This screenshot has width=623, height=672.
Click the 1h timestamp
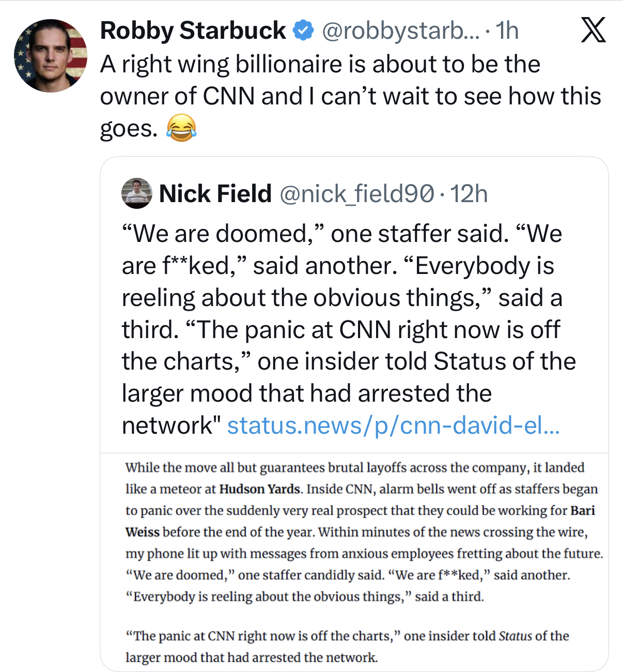click(507, 30)
